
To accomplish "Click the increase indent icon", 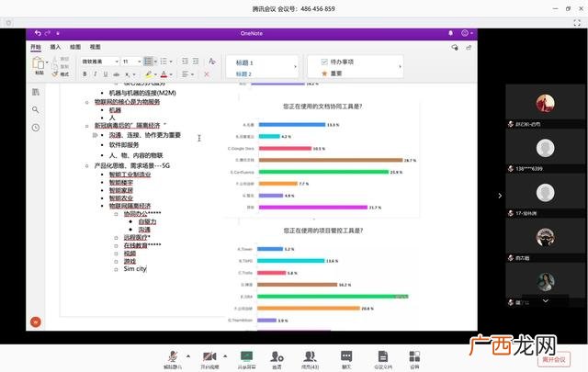I will click(x=196, y=62).
